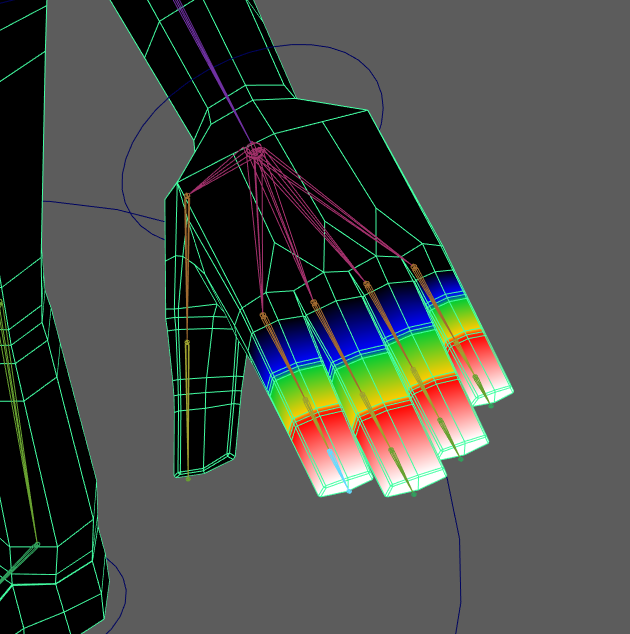Click the orange thumb base joint
630x634 pixels.
(x=187, y=199)
